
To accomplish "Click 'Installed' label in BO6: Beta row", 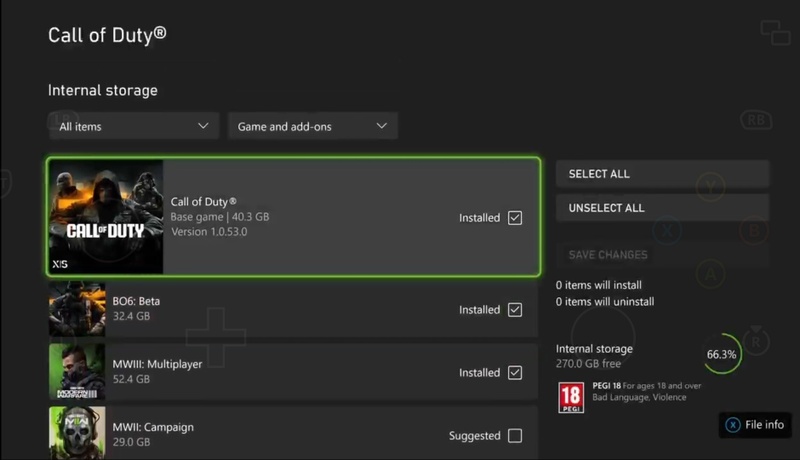I will [480, 310].
